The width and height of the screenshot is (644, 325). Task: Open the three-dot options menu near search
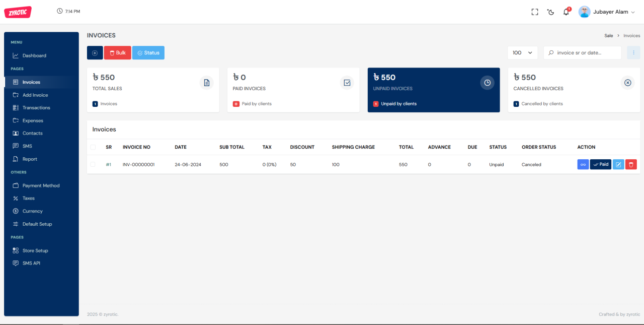click(633, 52)
